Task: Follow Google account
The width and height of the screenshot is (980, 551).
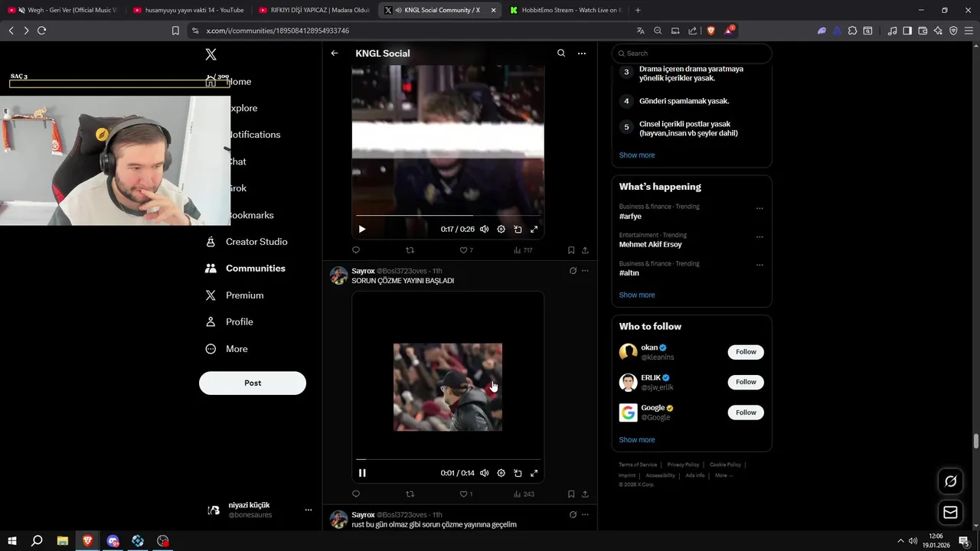Action: point(746,412)
